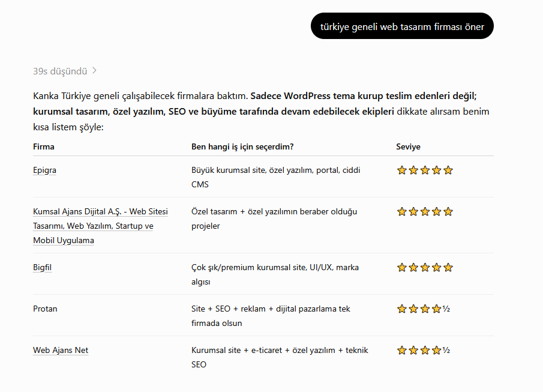
Task: Click the "Ben hangi iş için seçerdim?" header
Action: (x=242, y=146)
